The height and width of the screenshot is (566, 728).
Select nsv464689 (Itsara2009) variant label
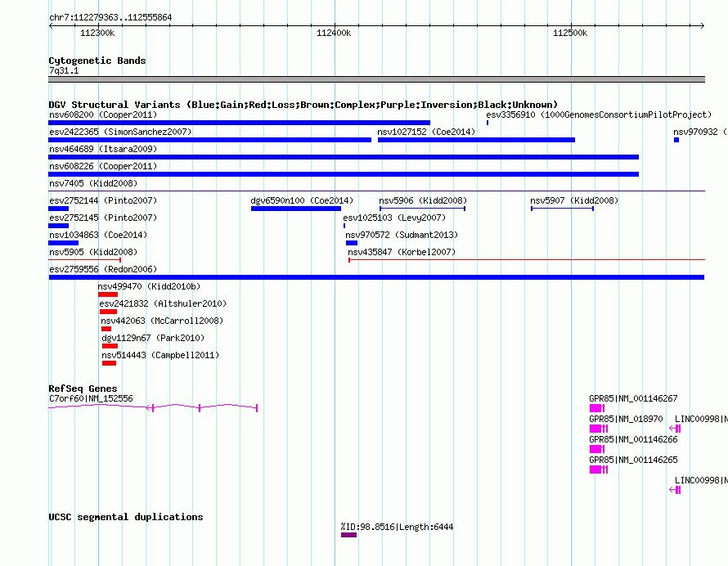pos(103,149)
